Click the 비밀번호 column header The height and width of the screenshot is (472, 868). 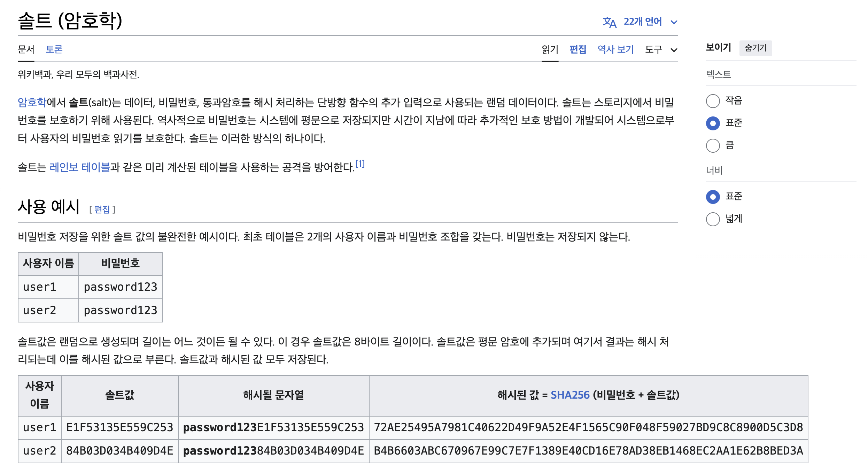pyautogui.click(x=121, y=263)
